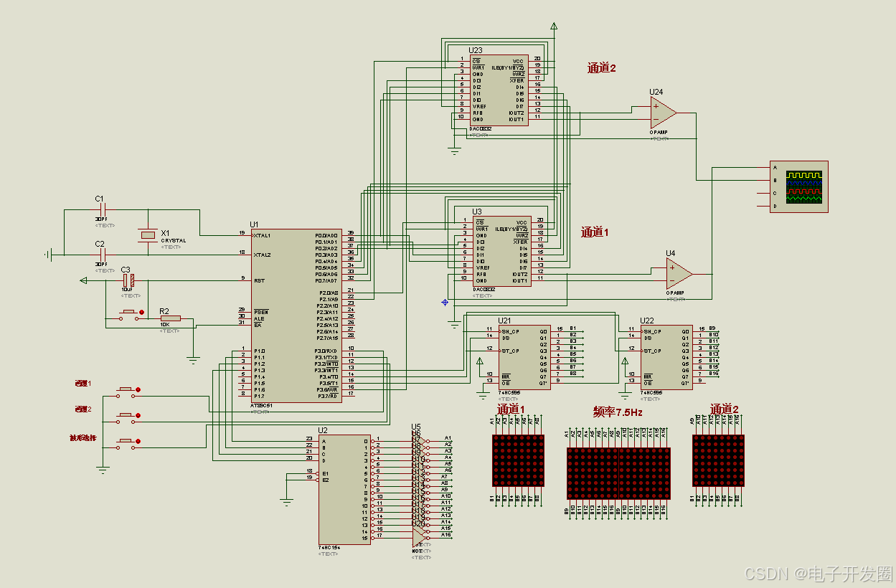
Task: Click oscilloscope channel A terminal
Action: pyautogui.click(x=775, y=167)
